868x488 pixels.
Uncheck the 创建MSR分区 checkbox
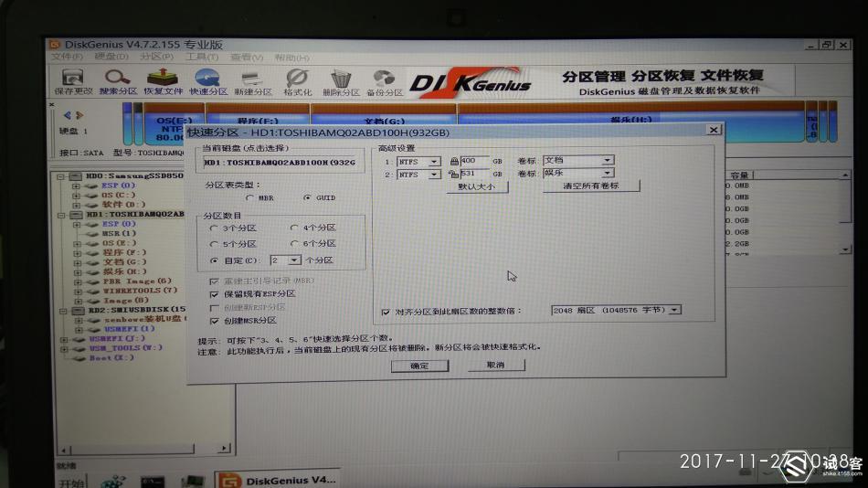(214, 321)
